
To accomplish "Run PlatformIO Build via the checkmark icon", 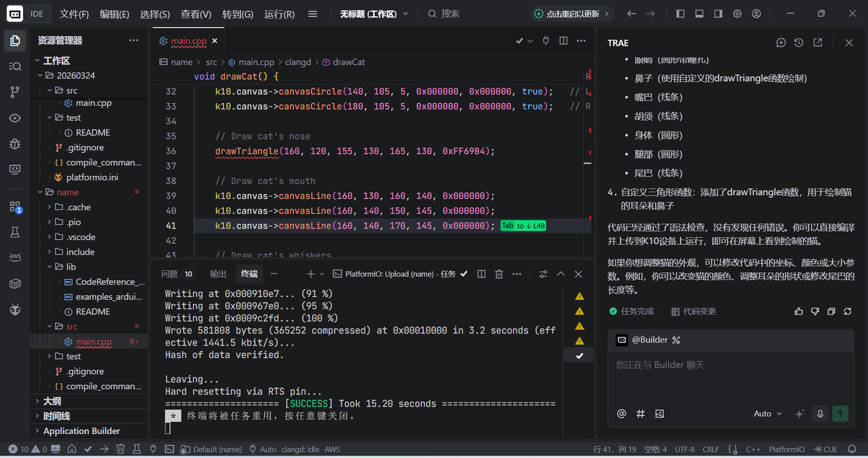I will coord(87,449).
